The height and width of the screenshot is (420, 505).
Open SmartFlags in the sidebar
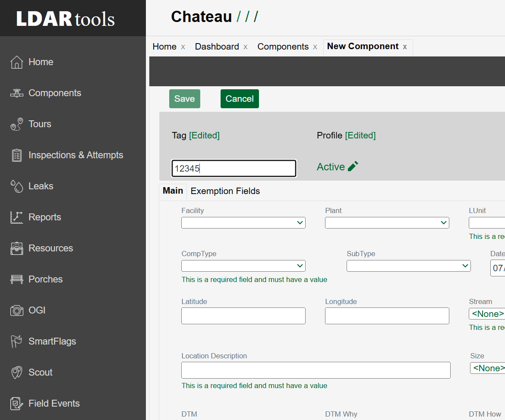point(52,342)
